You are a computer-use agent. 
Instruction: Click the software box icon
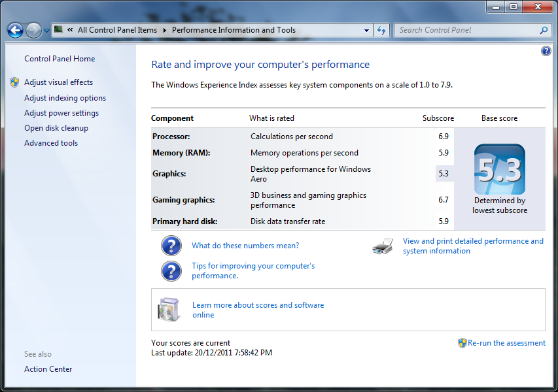(168, 310)
